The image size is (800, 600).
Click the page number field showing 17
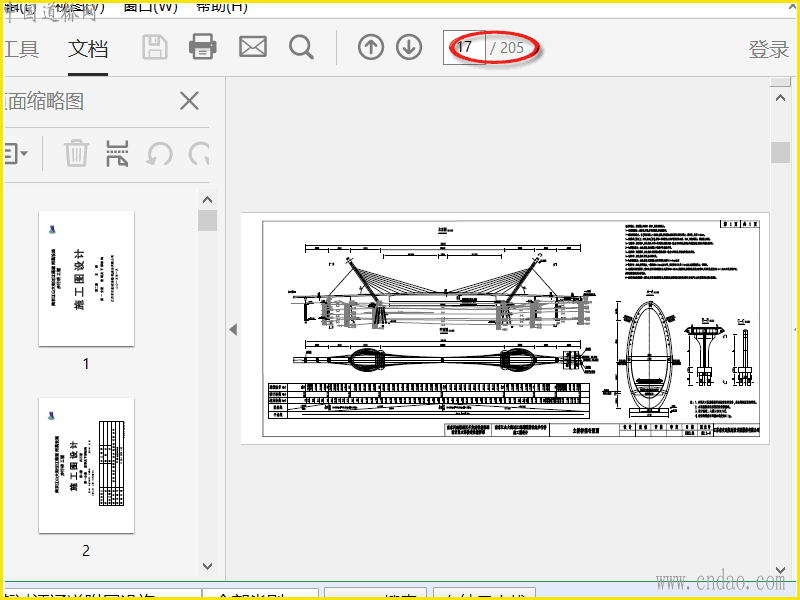[x=464, y=47]
